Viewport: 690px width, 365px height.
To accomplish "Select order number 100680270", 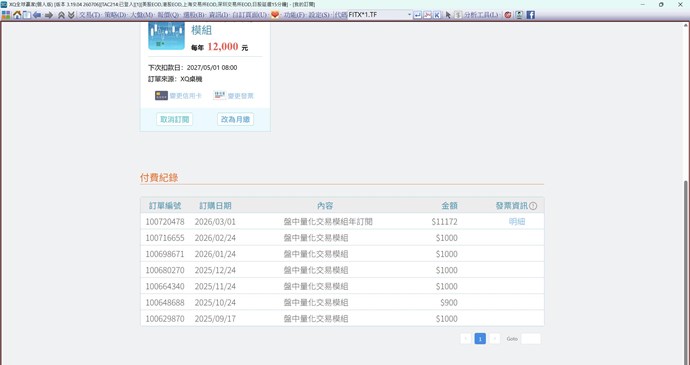I will [x=165, y=270].
